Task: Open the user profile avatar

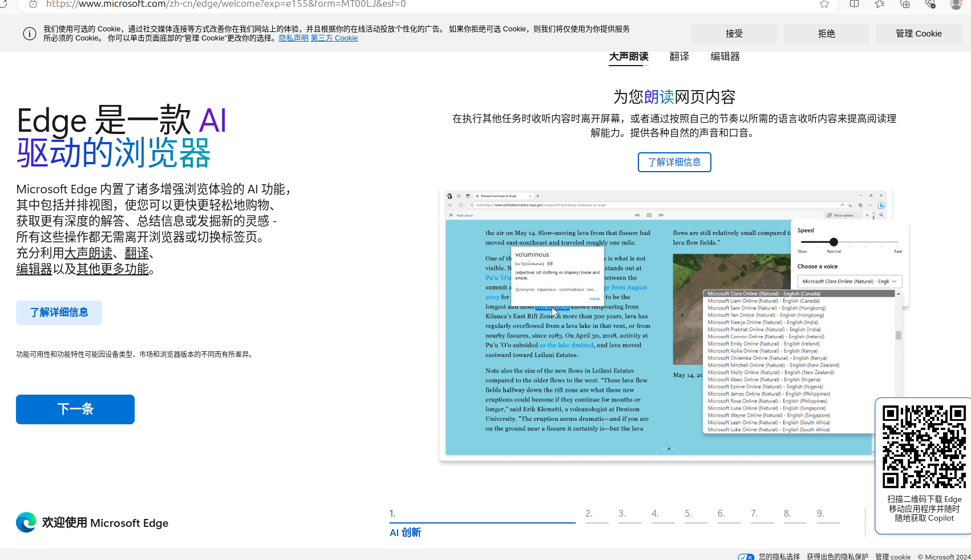Action: click(x=956, y=4)
